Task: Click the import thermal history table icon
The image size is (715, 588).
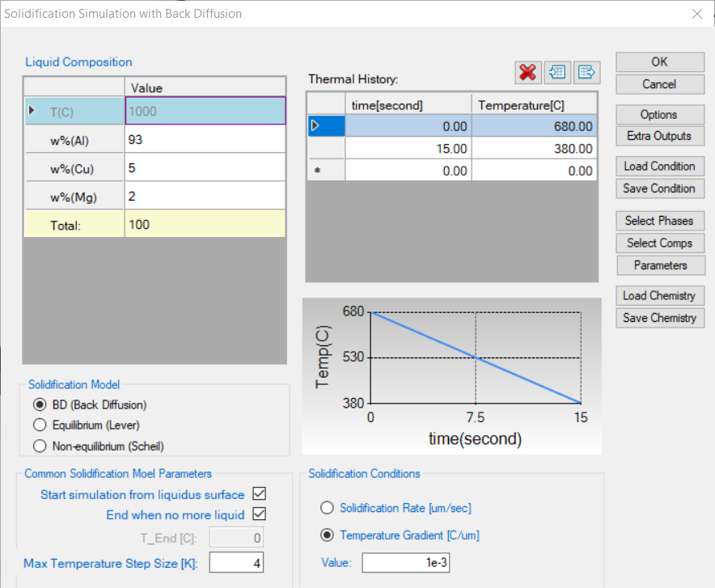Action: [x=556, y=72]
